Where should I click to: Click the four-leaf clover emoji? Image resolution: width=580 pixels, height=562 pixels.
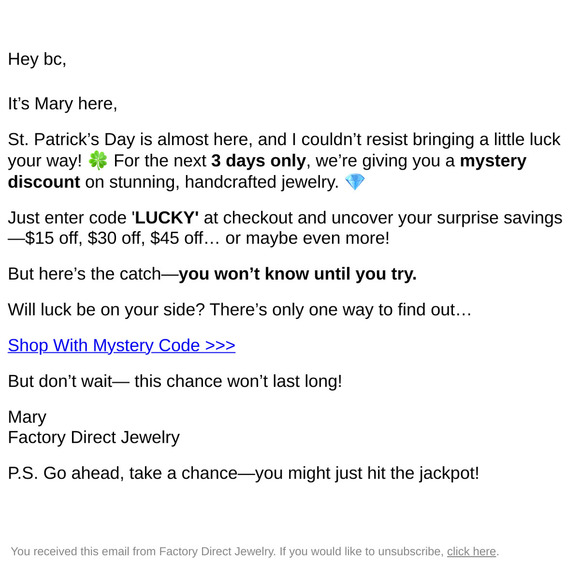[98, 161]
